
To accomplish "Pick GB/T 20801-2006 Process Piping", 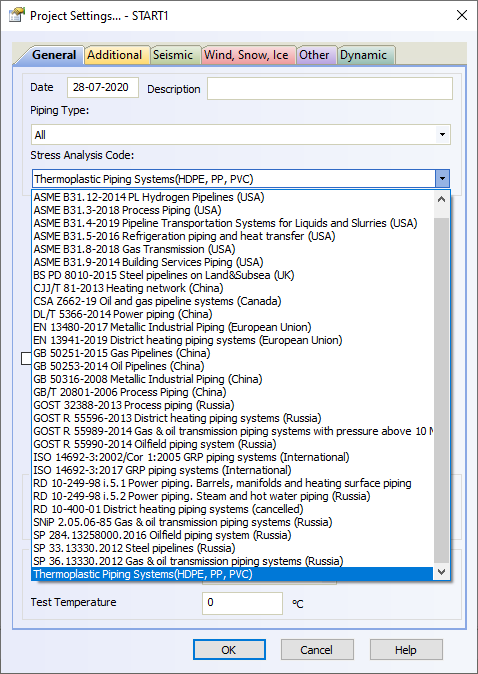I will (x=232, y=392).
